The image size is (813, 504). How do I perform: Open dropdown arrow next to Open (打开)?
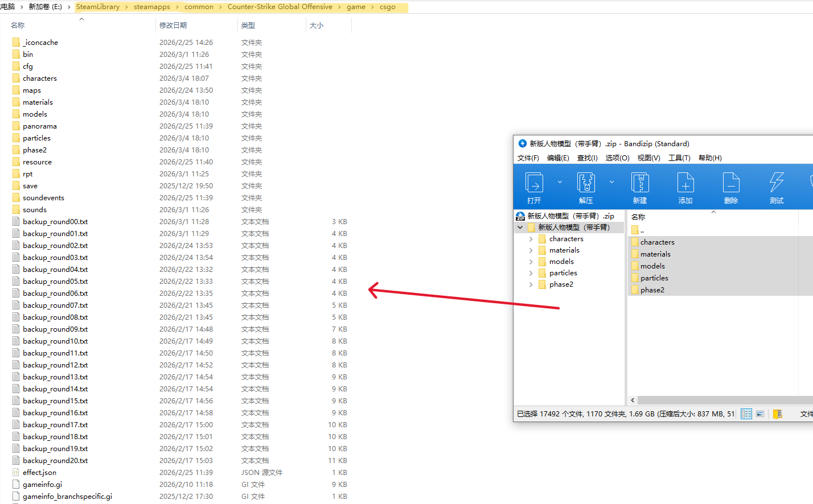[x=560, y=182]
